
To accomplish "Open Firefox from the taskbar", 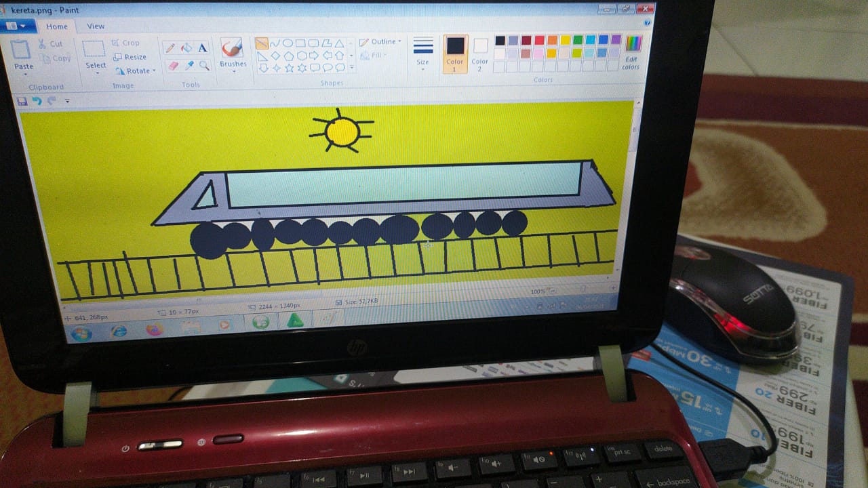I will pyautogui.click(x=155, y=329).
